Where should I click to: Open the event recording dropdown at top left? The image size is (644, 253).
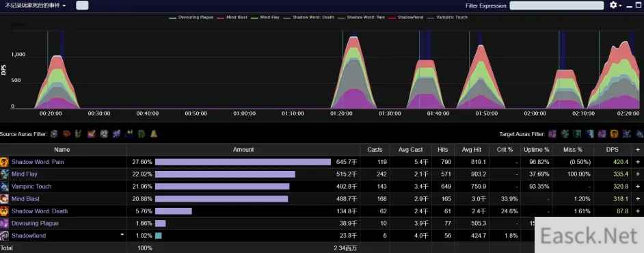[36, 5]
